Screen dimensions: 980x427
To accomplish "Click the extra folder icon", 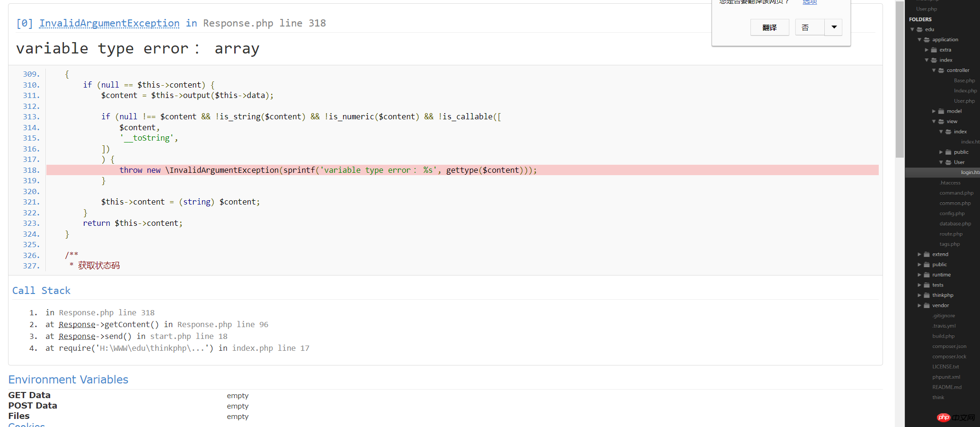I will point(934,50).
